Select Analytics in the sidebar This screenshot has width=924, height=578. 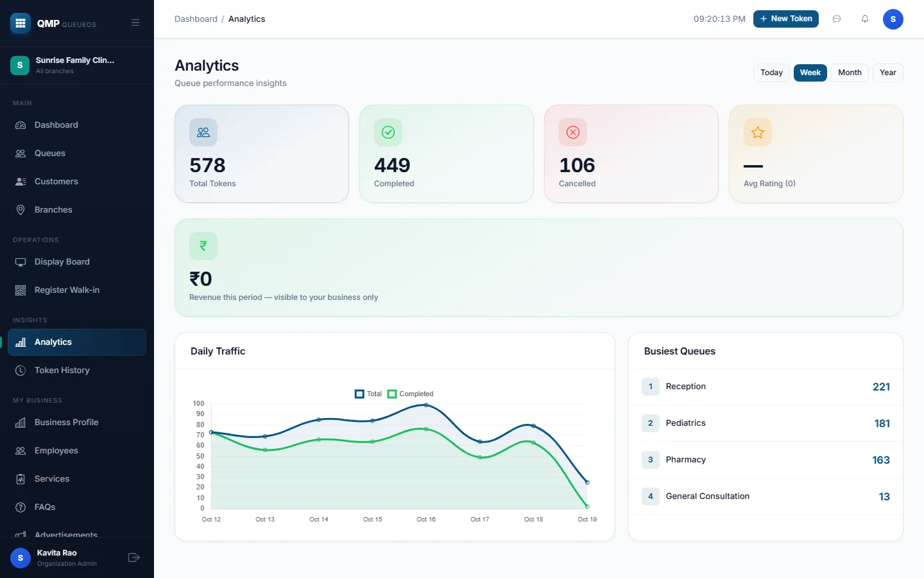click(77, 342)
